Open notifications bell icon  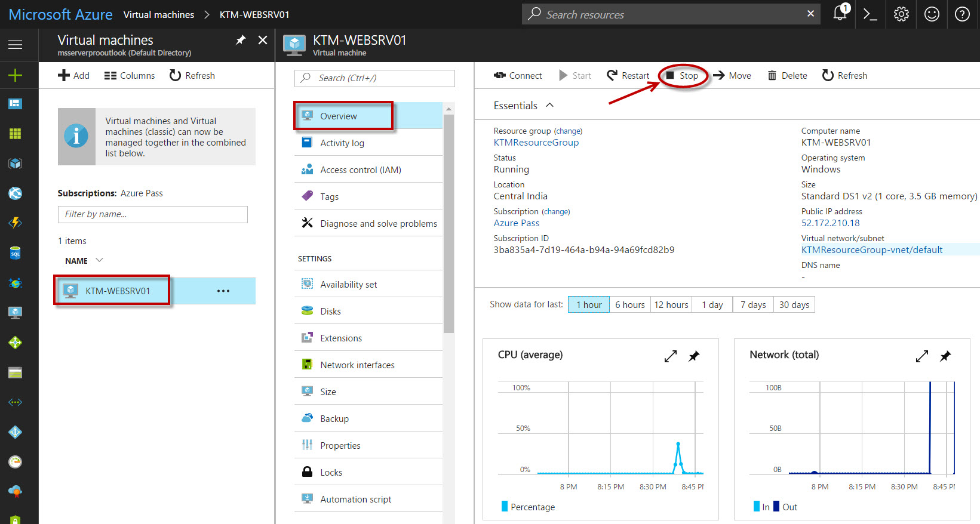point(840,14)
